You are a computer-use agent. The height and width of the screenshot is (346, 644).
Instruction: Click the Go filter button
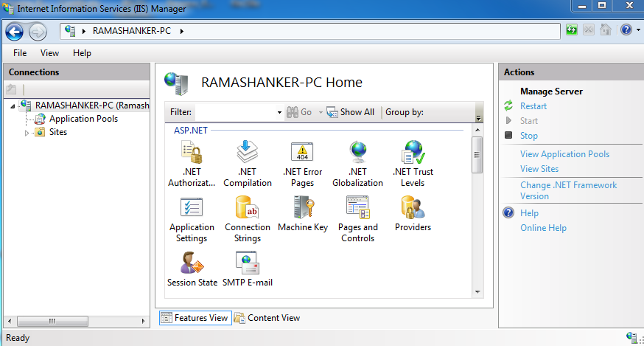[299, 112]
